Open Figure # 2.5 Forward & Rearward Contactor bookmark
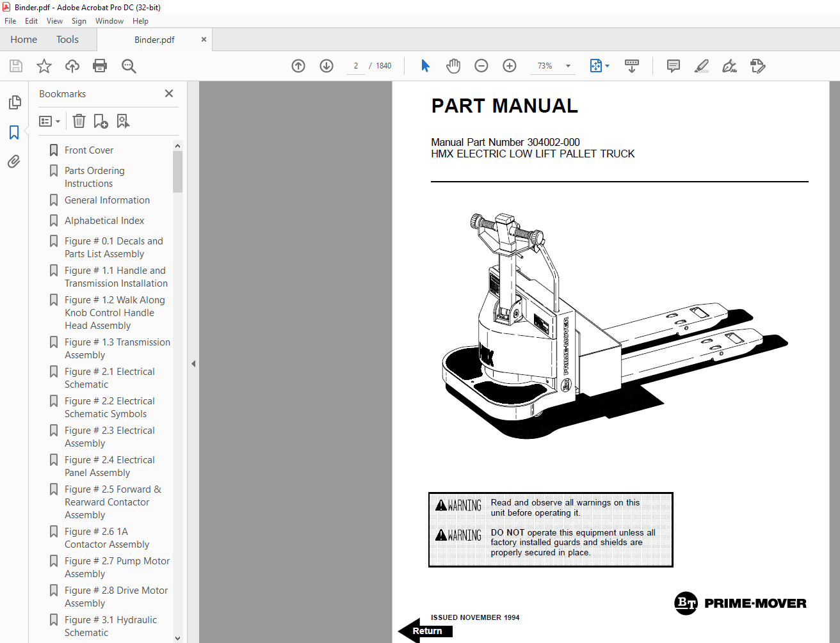This screenshot has width=840, height=643. pyautogui.click(x=113, y=502)
